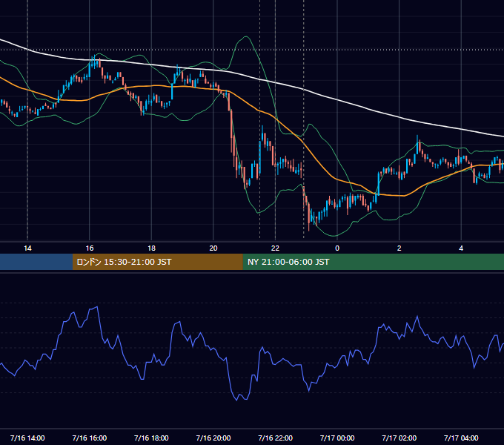Click the NY 21:00-06:00 JST session bar
This screenshot has width=504, height=445.
pyautogui.click(x=373, y=262)
